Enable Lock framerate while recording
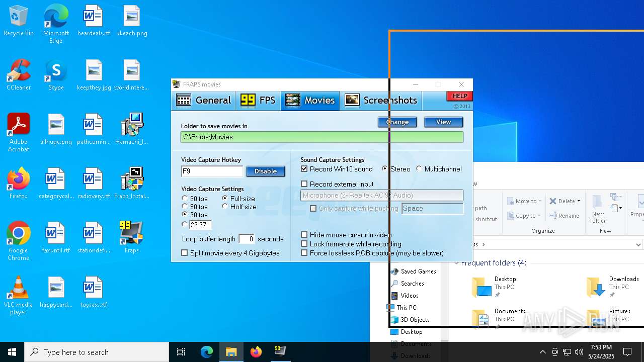Viewport: 644px width, 362px height. 304,244
